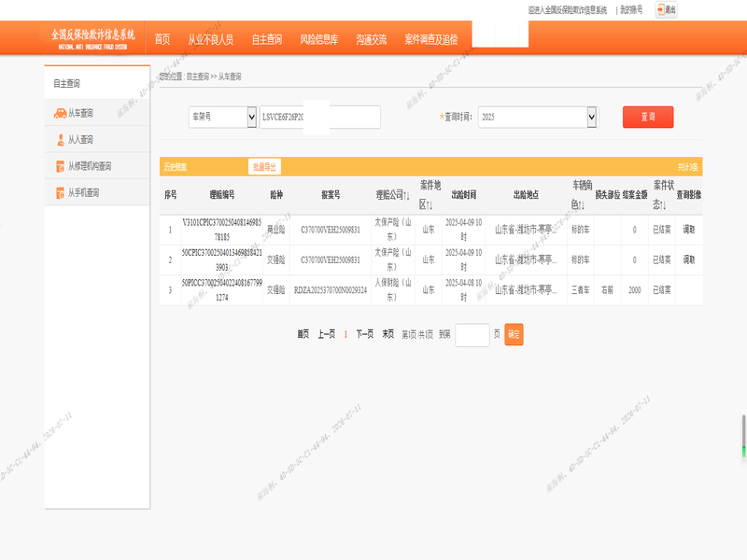
Task: Open 自主查询 navigation menu
Action: tap(267, 39)
